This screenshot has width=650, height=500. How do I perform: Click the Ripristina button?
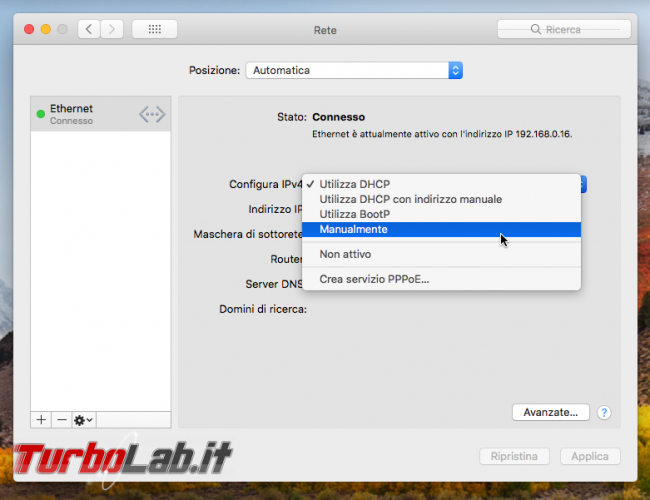514,456
